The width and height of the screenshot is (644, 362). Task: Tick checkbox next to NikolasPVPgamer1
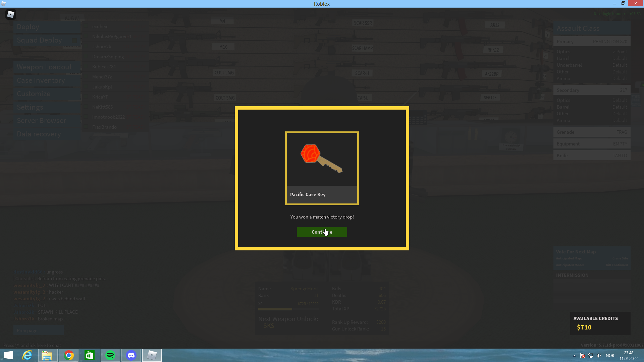[x=86, y=36]
